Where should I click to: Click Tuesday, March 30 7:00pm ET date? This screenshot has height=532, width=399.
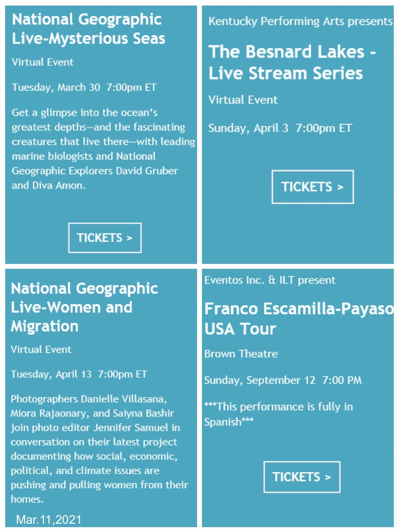84,87
